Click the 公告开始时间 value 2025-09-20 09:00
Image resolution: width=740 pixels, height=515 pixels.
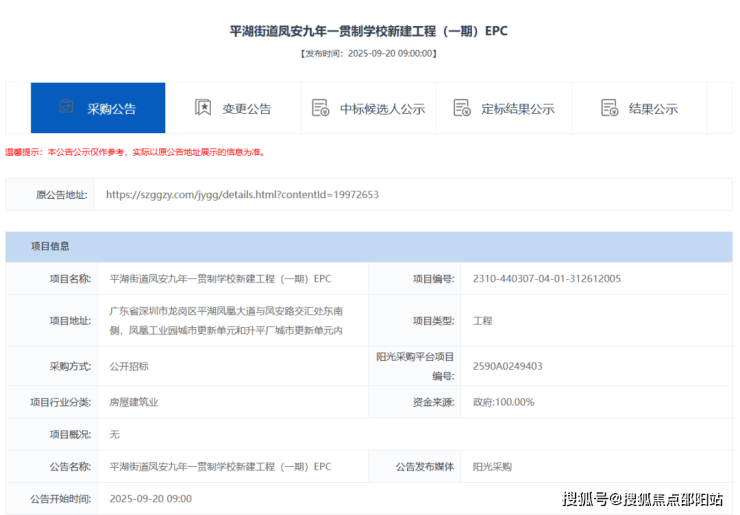tap(150, 498)
